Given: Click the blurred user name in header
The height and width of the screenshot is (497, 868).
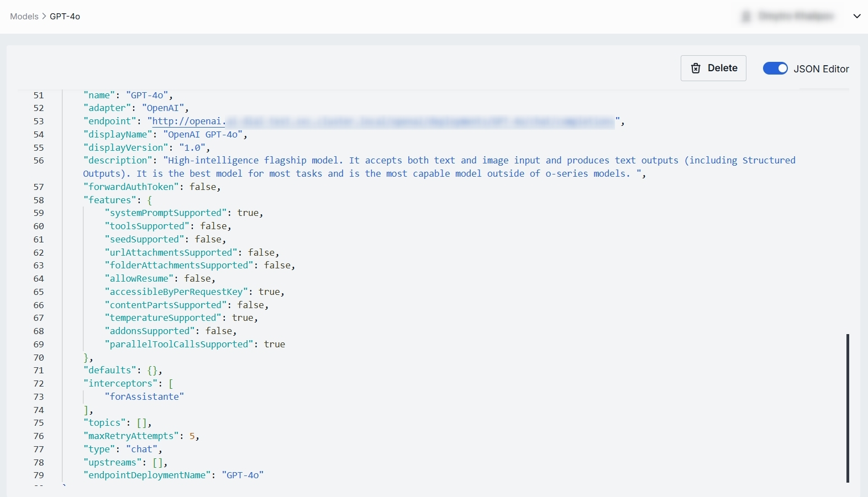Looking at the screenshot, I should [x=796, y=17].
